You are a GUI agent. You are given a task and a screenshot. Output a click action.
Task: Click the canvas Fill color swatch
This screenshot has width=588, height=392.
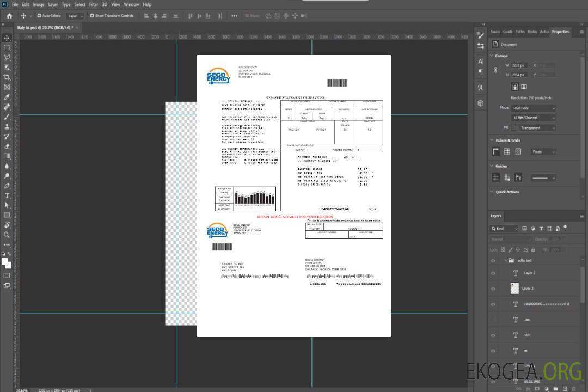coord(513,127)
